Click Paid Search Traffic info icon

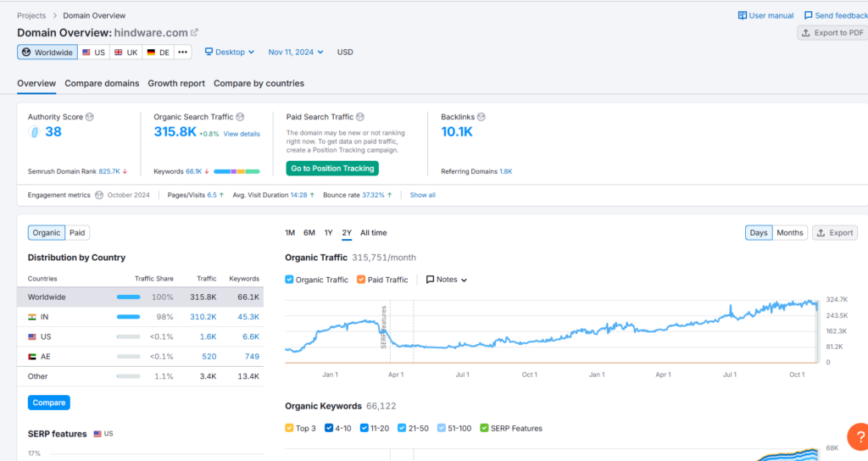pos(360,117)
